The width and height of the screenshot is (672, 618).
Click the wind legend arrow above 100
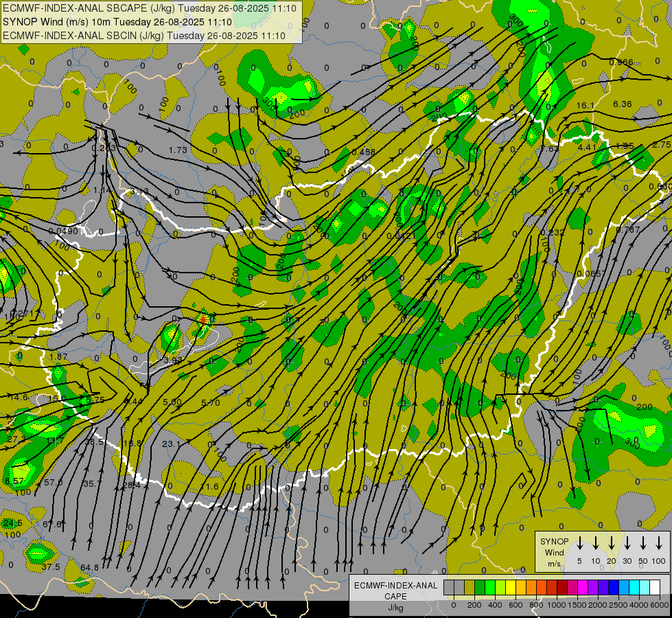click(659, 544)
